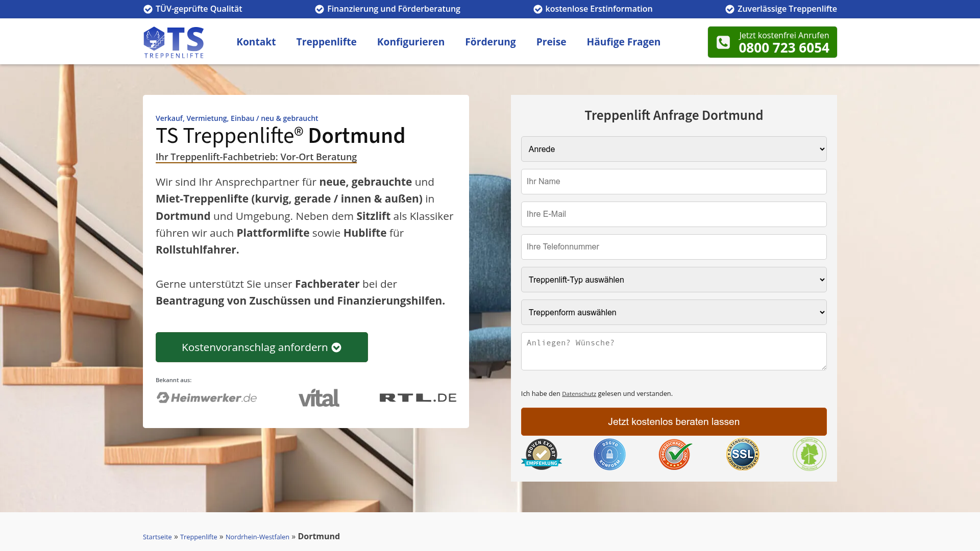Open the Förderung menu item

point(491,42)
